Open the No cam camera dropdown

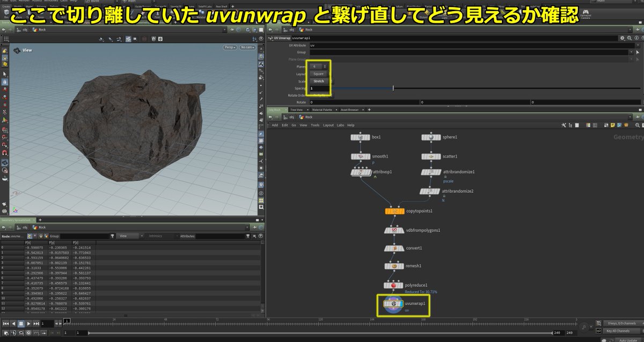pyautogui.click(x=247, y=48)
